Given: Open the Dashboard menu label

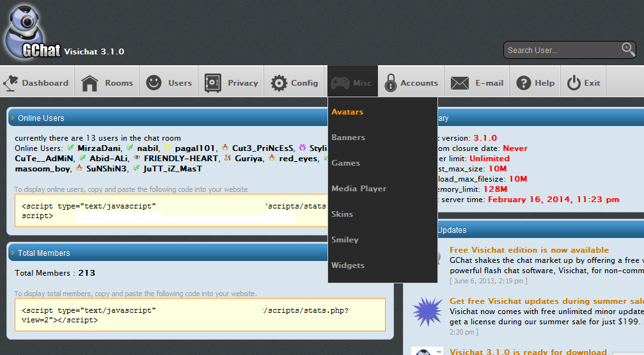Looking at the screenshot, I should click(x=45, y=83).
